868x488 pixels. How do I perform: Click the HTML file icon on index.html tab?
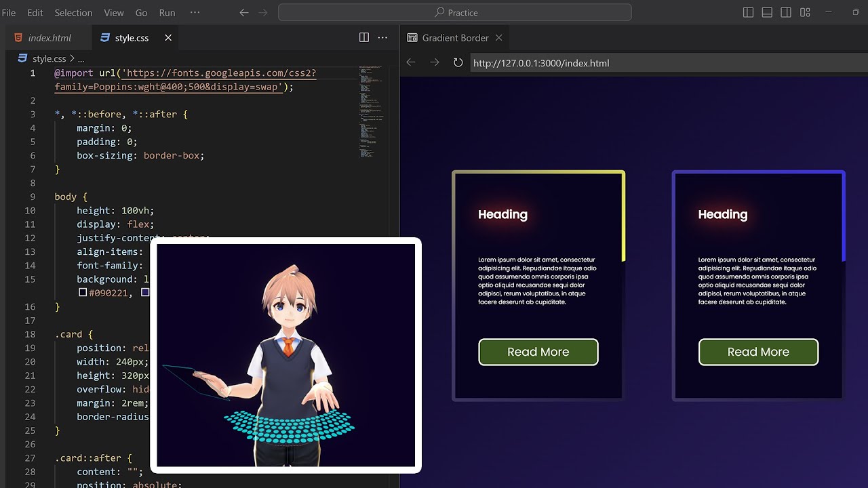point(18,38)
